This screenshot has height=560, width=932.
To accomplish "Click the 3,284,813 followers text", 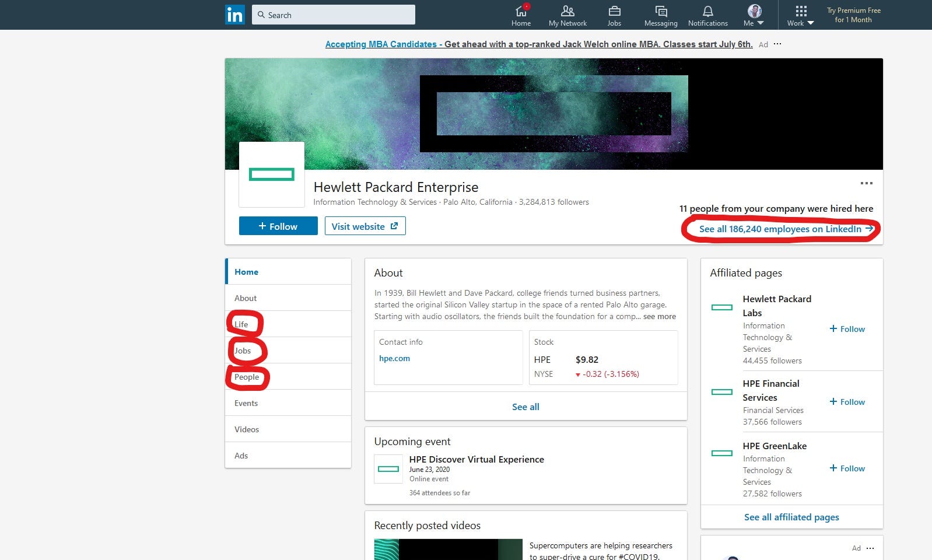I will coord(553,202).
